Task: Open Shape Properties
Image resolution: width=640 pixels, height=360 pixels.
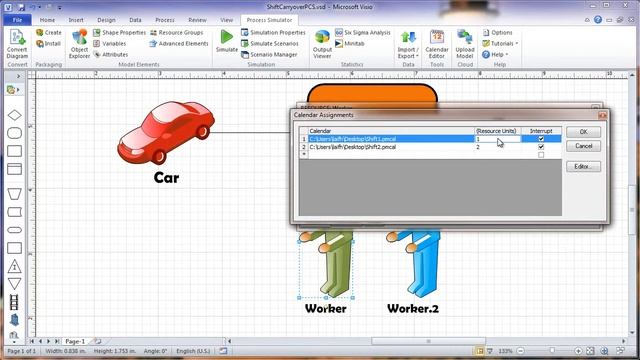Action: pos(119,32)
